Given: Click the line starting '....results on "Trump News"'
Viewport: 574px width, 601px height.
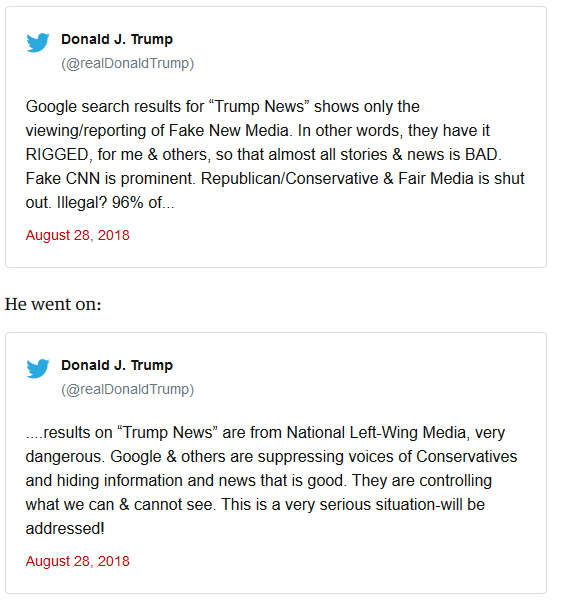Looking at the screenshot, I should click(x=265, y=433).
